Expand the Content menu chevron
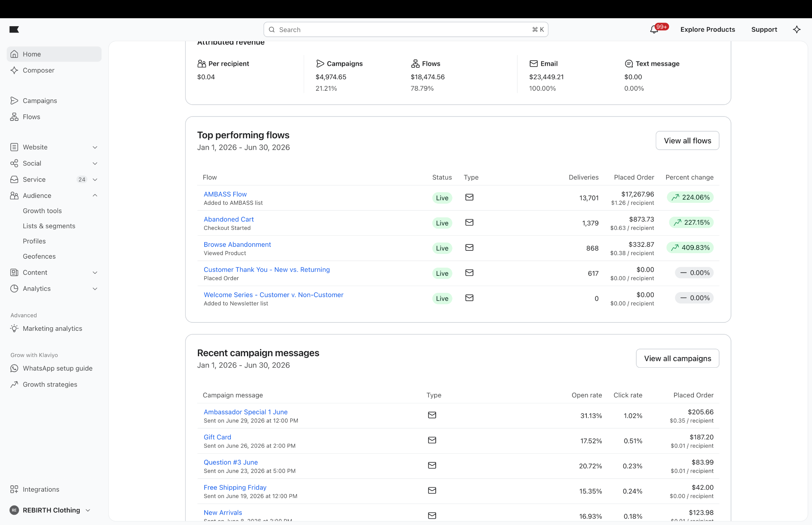 point(95,273)
